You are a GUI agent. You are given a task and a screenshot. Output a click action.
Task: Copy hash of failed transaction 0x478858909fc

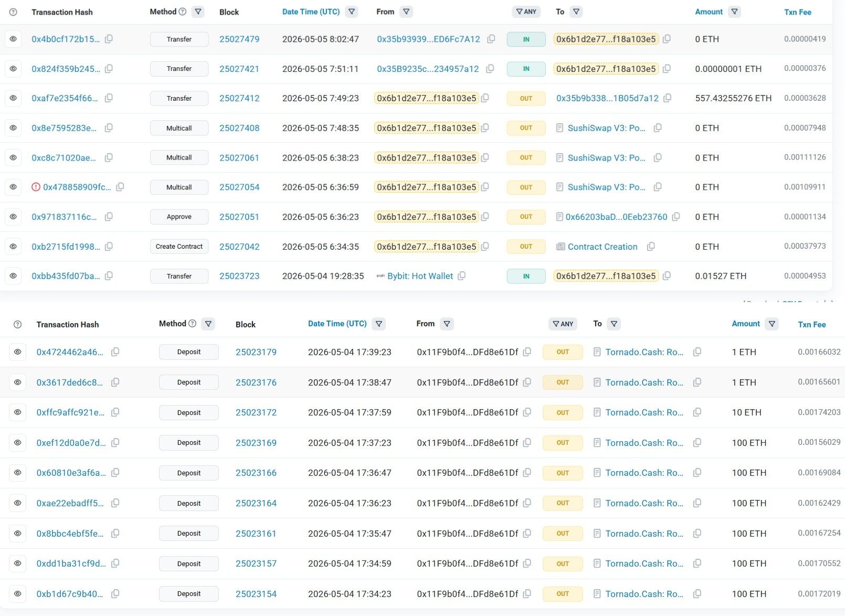[x=120, y=187]
